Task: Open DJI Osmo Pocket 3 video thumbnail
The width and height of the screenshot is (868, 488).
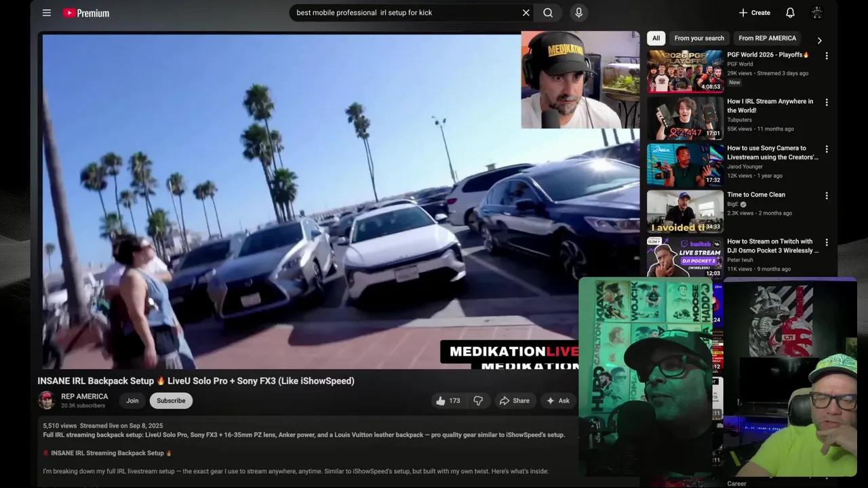Action: click(x=685, y=257)
